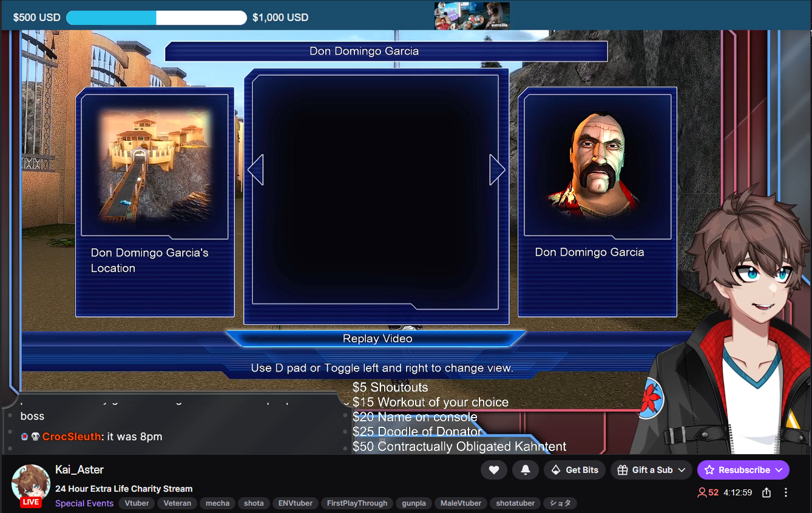This screenshot has height=513, width=812.
Task: Click the top 'Don Domingo Garcia' title bar
Action: (x=386, y=51)
